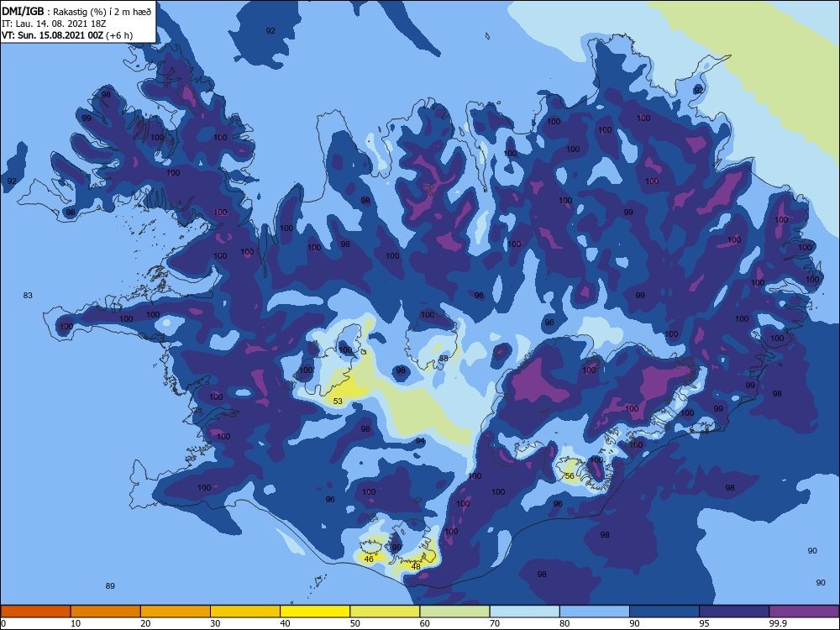Pick the dark indigo 95–99.9 legend swatch
Screen dimensions: 840x630
(734, 612)
